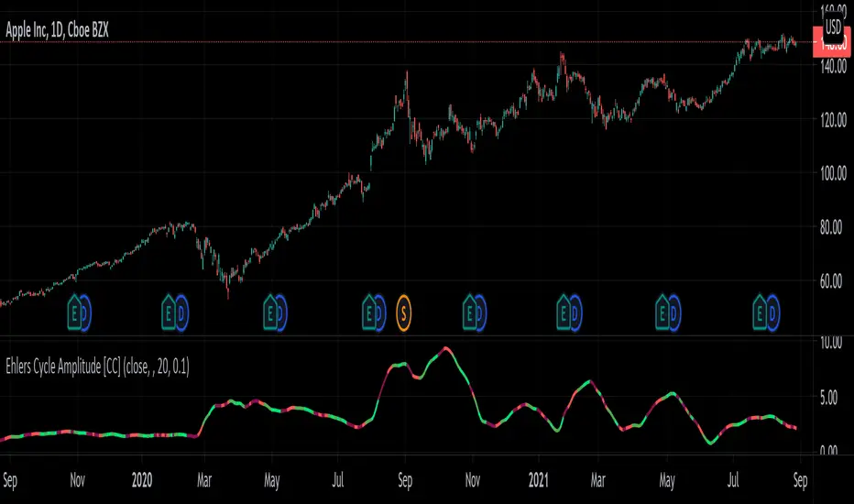The width and height of the screenshot is (854, 504).
Task: Click the Mar label following 2021
Action: tap(598, 480)
